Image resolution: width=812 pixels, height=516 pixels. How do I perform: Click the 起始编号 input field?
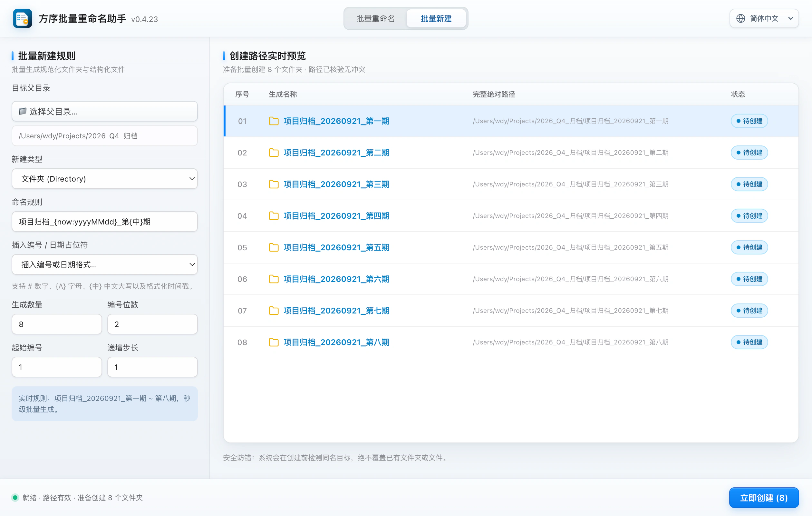click(x=57, y=367)
